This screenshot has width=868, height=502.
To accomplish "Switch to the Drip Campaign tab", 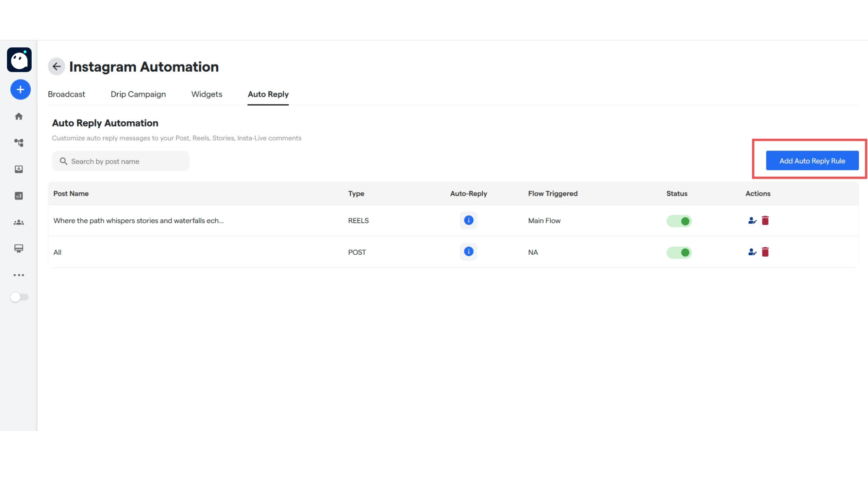I will 138,94.
